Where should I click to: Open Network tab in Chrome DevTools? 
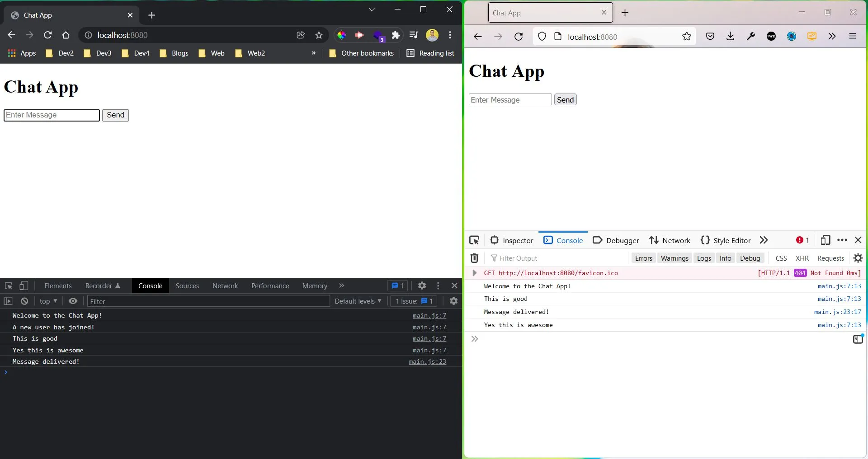[x=225, y=286]
